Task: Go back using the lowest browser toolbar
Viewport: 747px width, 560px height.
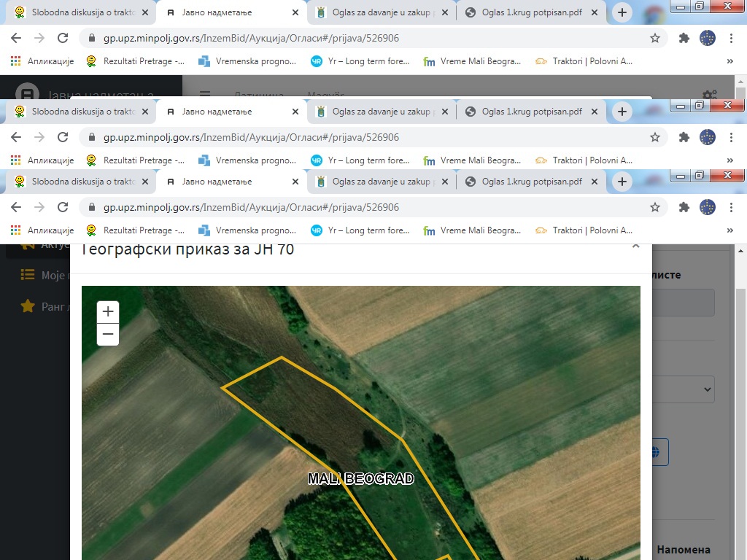Action: point(16,207)
